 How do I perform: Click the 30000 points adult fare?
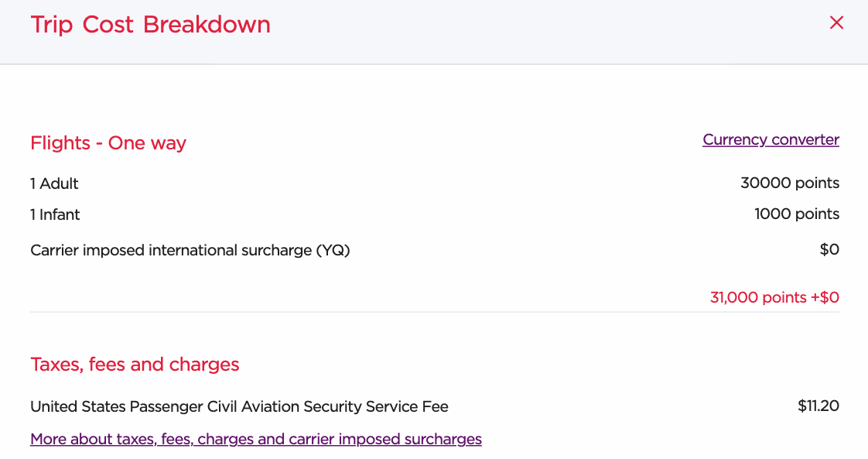[789, 183]
